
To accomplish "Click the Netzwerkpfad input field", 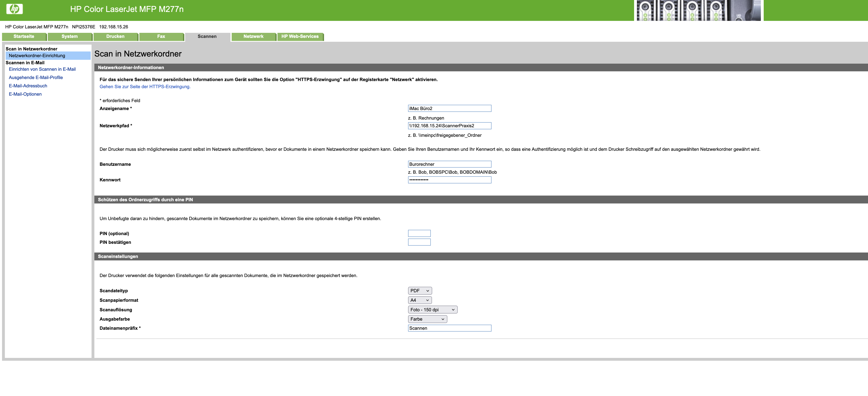I will (x=449, y=126).
